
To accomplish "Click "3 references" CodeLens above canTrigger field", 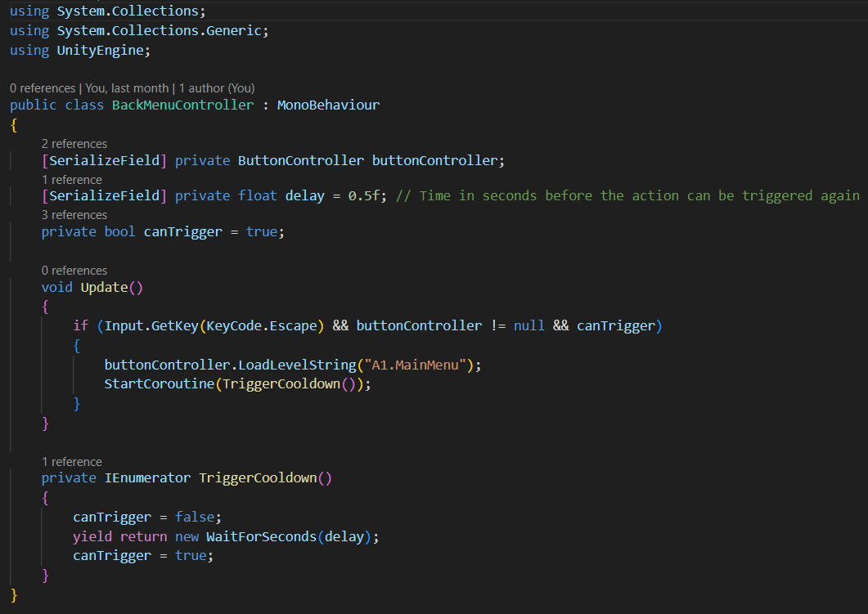I will (x=74, y=215).
